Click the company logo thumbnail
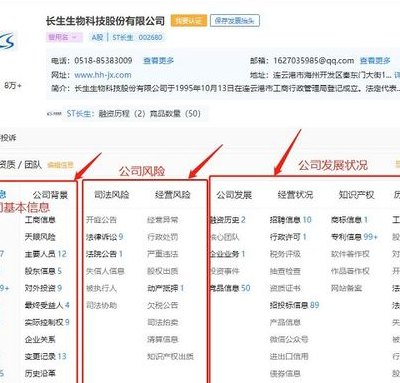400x383 pixels. point(7,41)
